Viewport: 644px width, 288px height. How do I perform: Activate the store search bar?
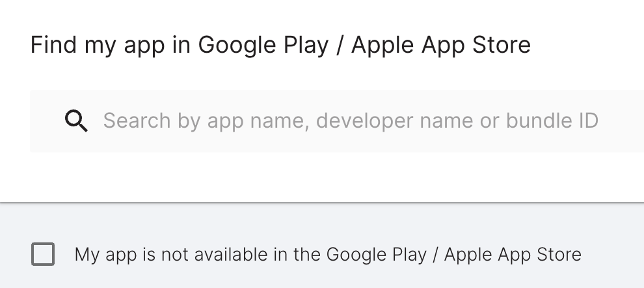coord(337,121)
